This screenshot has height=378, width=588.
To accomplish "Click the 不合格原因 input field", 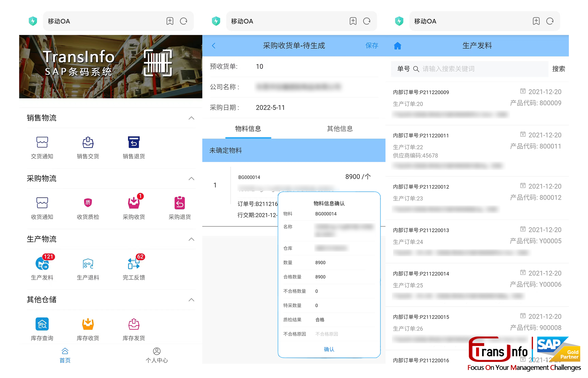I will click(345, 334).
